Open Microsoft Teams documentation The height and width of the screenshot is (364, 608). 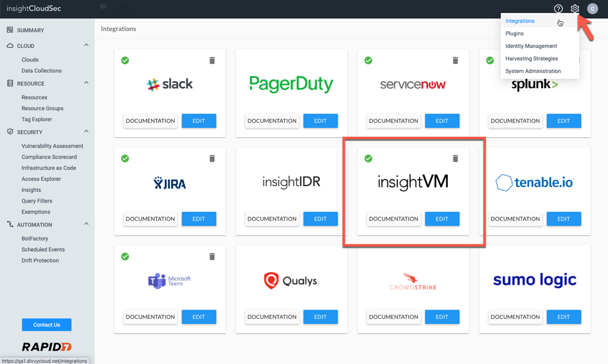(150, 317)
